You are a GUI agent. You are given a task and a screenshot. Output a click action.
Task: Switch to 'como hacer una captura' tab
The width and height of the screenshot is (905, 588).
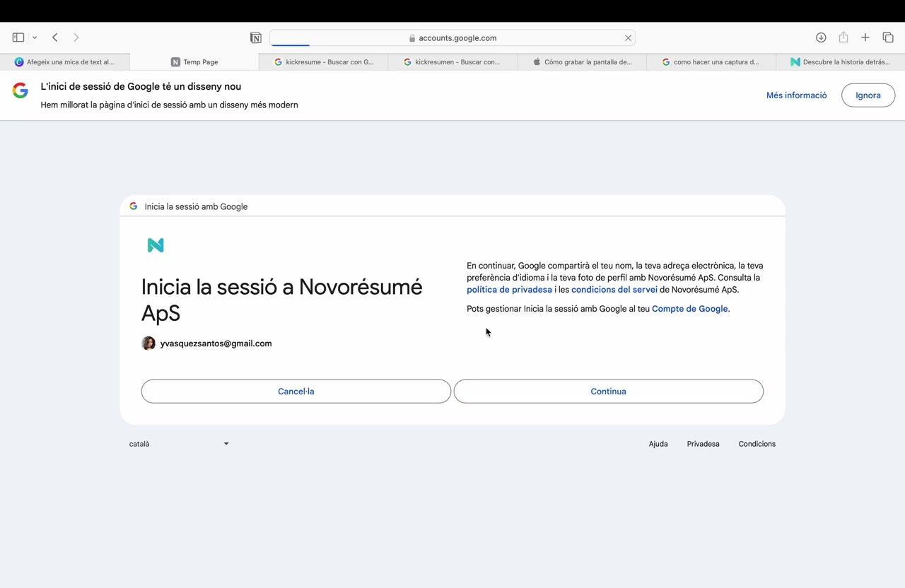click(711, 62)
